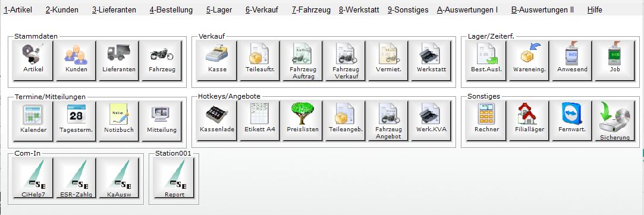Open the 4-Bestellung menu

[x=171, y=10]
